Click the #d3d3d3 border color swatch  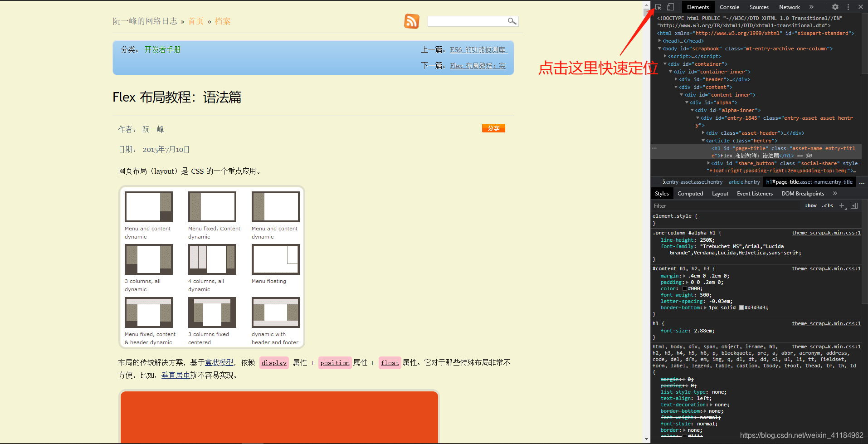click(741, 307)
